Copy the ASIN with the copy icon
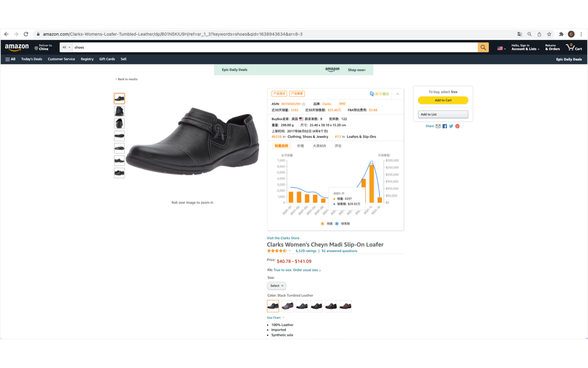 pyautogui.click(x=303, y=104)
